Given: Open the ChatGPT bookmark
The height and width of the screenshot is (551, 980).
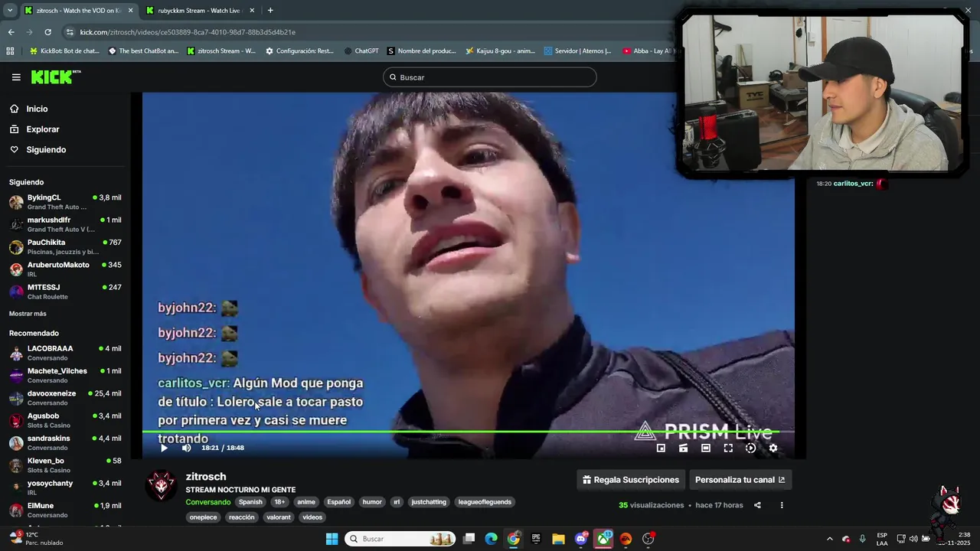Looking at the screenshot, I should pyautogui.click(x=361, y=51).
